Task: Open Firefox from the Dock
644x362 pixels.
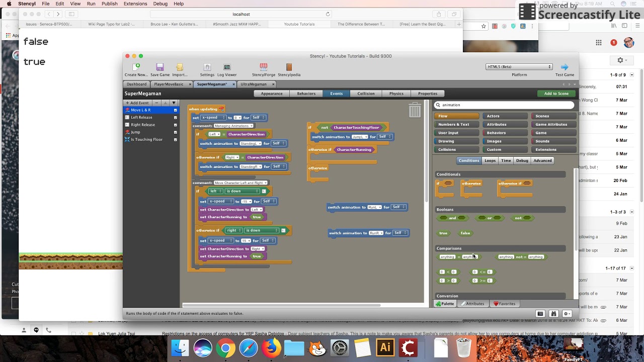Action: pos(271,348)
